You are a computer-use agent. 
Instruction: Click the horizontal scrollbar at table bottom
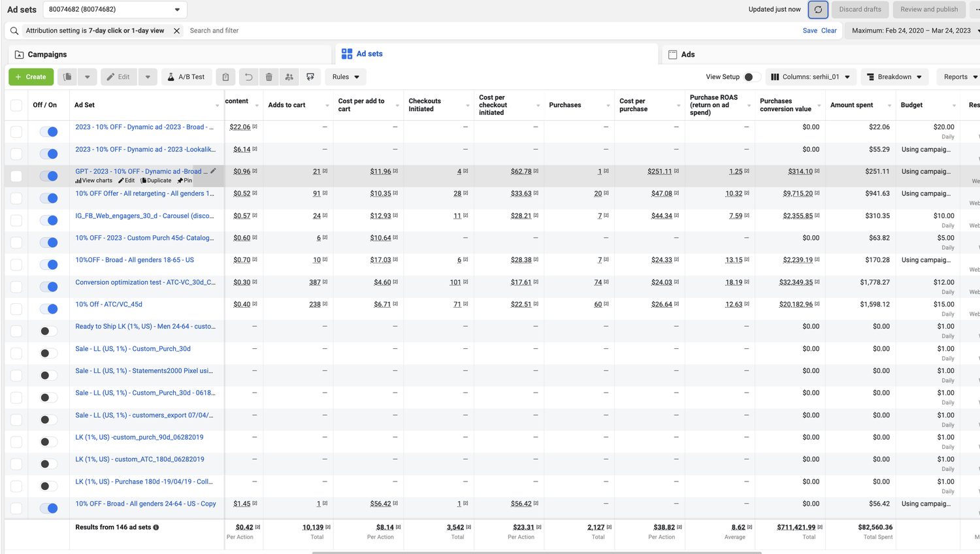pos(536,553)
